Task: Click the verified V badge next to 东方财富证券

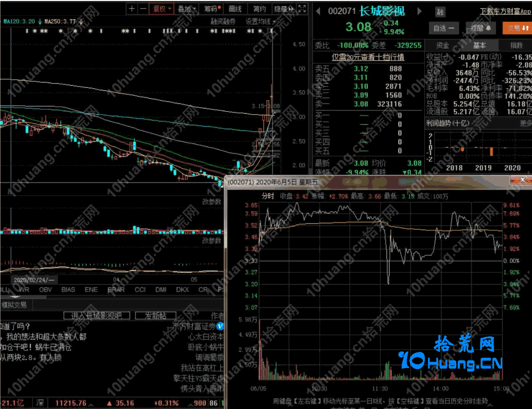Action: click(220, 326)
